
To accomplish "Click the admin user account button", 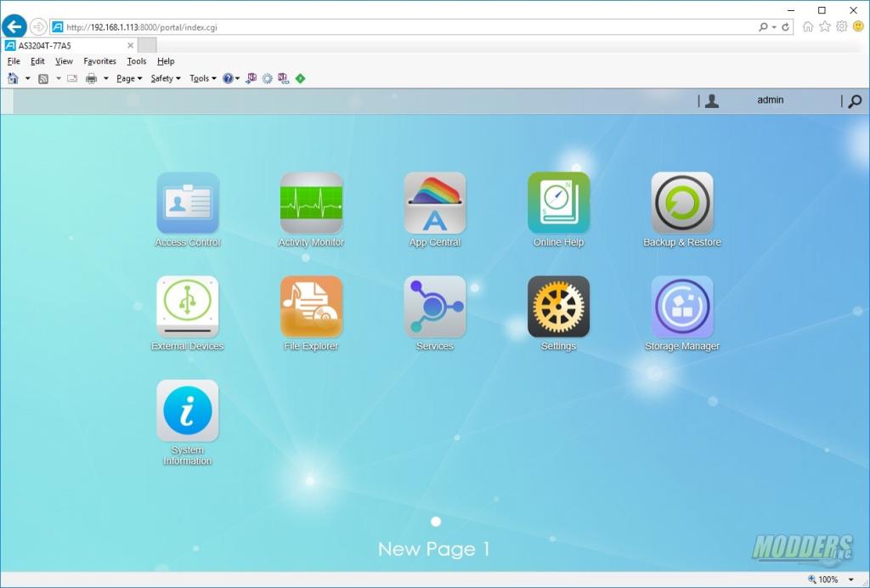I will click(770, 100).
